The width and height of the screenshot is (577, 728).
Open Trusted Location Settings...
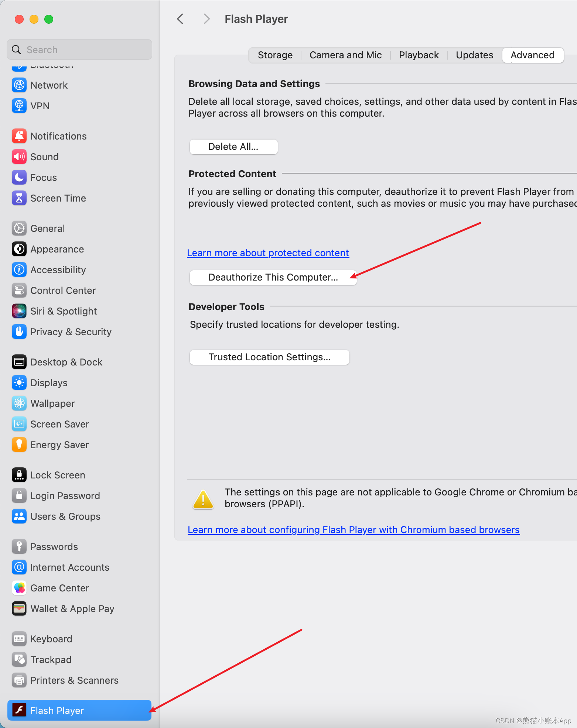click(269, 357)
